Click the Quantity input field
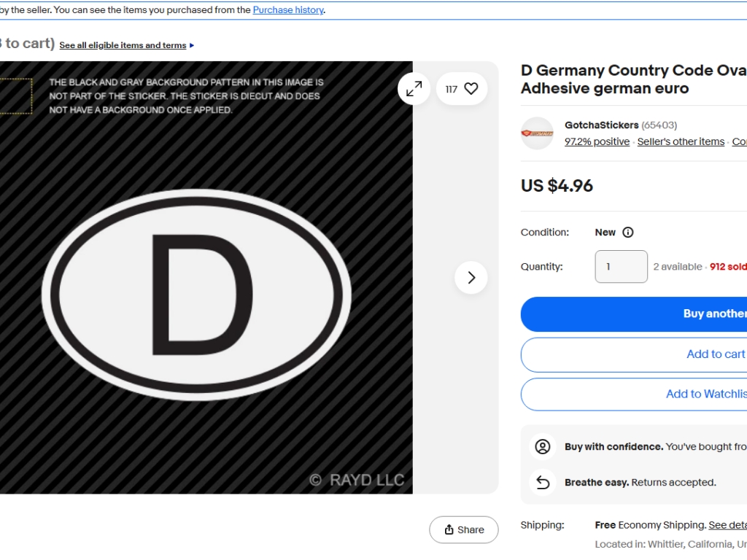This screenshot has width=747, height=560. (621, 267)
